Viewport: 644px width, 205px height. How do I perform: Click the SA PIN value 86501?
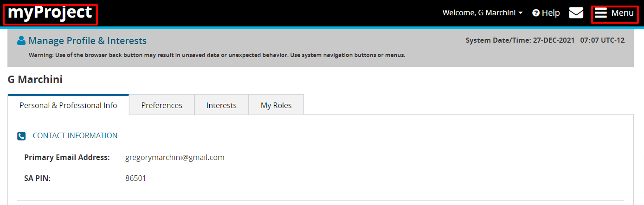(135, 178)
